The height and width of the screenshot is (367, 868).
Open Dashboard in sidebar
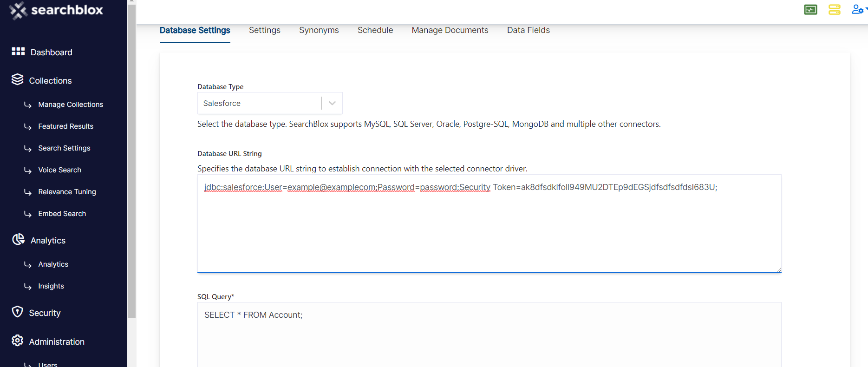52,52
